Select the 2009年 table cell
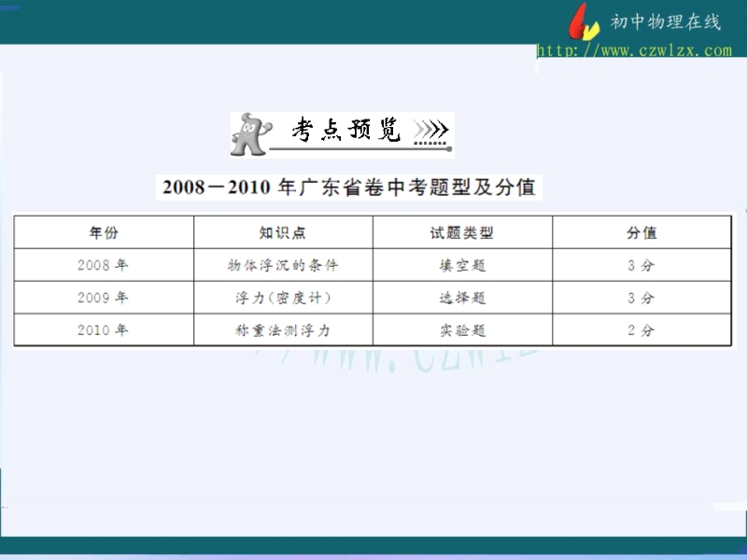Screen dimensions: 747x560 coord(104,298)
